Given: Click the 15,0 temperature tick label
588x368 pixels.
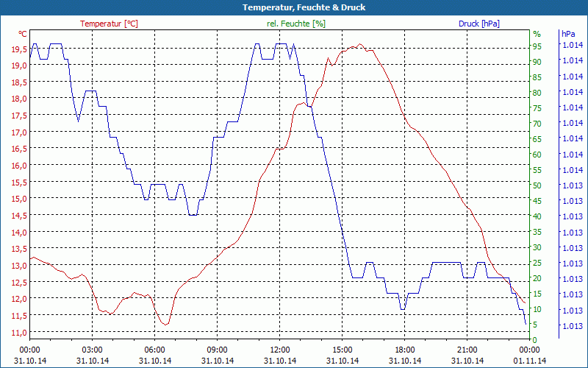Looking at the screenshot, I should pyautogui.click(x=19, y=199).
